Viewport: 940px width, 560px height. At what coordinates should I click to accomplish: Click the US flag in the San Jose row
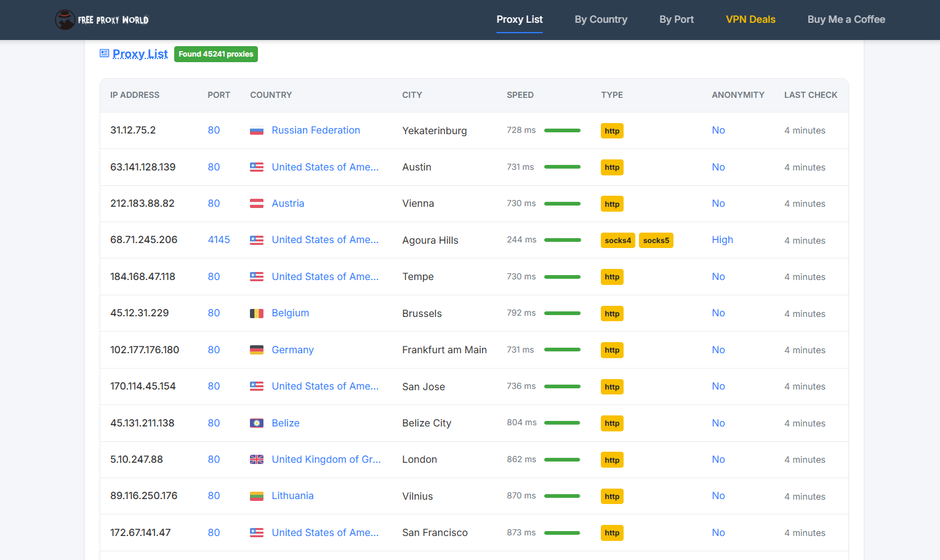point(257,386)
